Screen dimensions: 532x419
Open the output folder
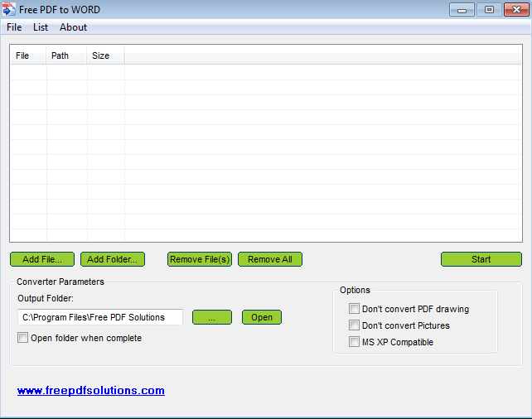pyautogui.click(x=262, y=317)
